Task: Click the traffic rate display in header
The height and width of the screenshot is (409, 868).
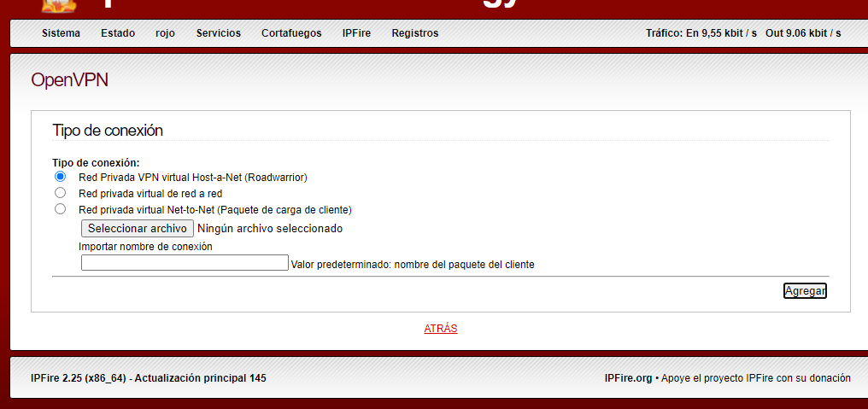Action: (743, 33)
